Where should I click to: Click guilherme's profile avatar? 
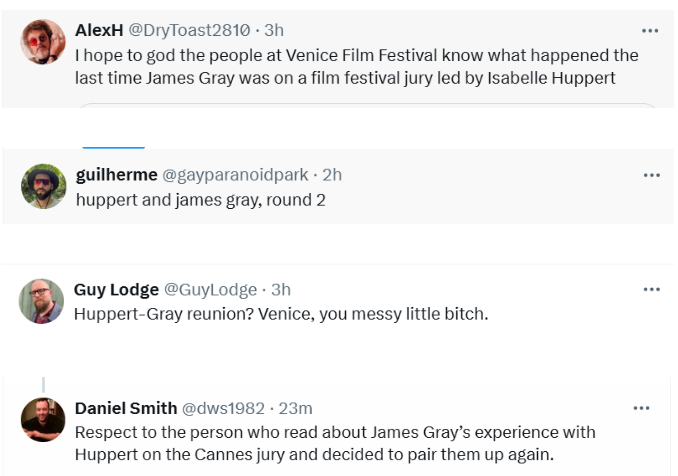[x=43, y=185]
